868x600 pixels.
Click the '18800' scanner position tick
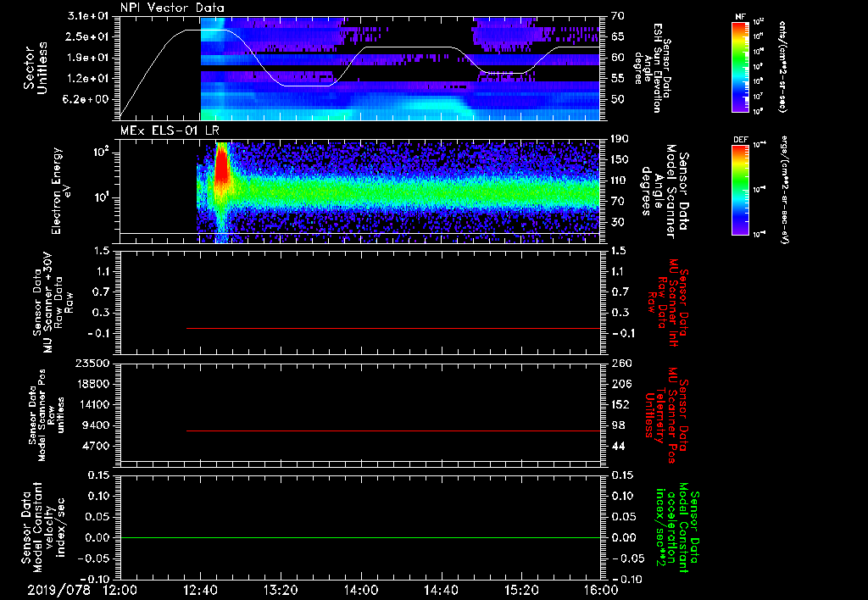92,384
